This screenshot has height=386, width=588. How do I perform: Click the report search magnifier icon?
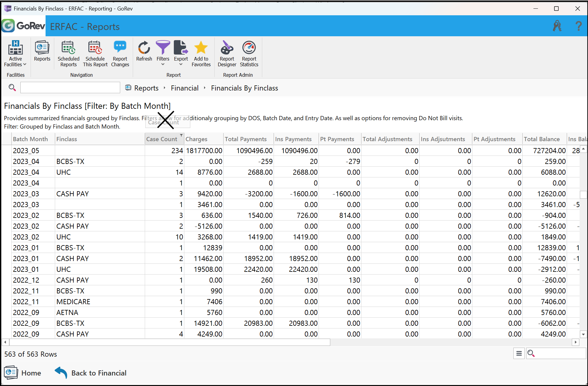coord(12,88)
